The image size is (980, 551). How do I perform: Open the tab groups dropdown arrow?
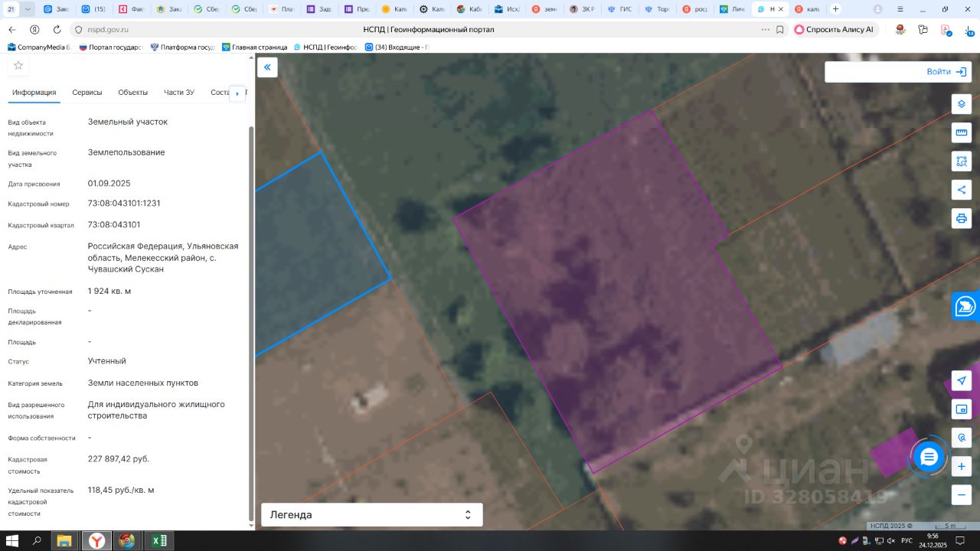[28, 9]
